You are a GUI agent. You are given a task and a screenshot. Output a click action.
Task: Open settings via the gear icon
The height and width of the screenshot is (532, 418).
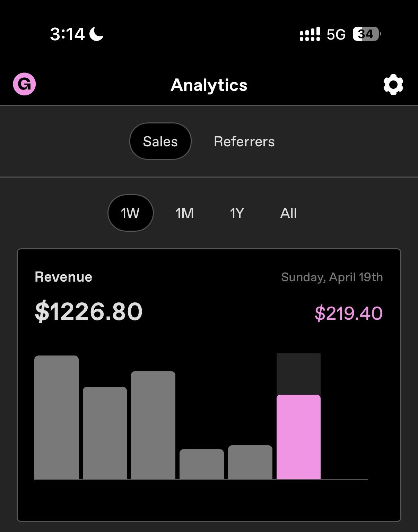393,85
